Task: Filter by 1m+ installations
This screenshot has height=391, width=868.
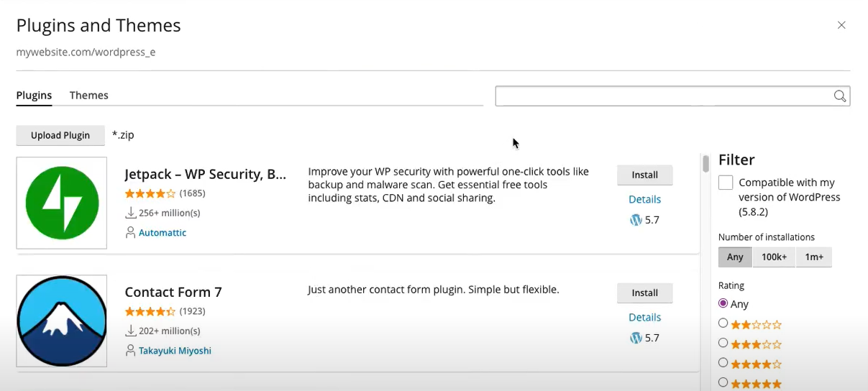Action: [814, 257]
